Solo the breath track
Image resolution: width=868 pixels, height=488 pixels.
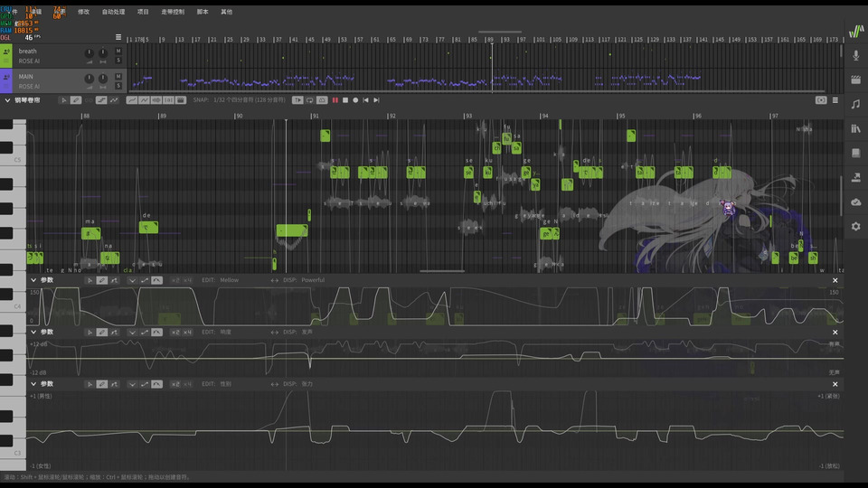pyautogui.click(x=118, y=61)
